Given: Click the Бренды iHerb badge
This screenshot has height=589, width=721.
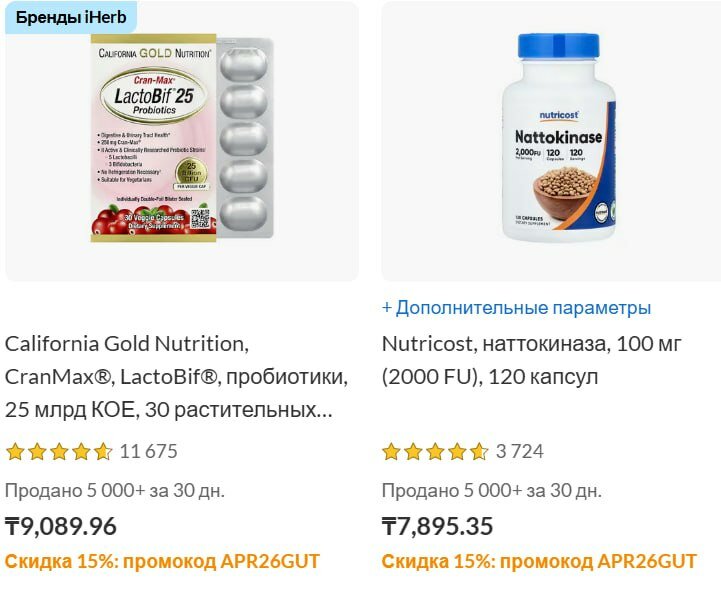Looking at the screenshot, I should (x=71, y=17).
